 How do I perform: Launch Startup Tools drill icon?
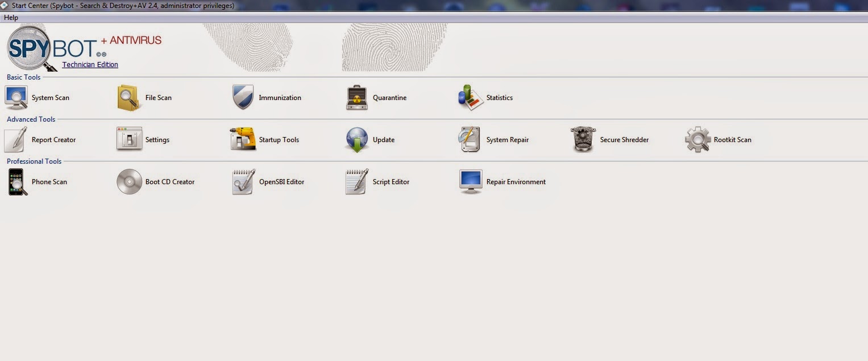pyautogui.click(x=243, y=139)
